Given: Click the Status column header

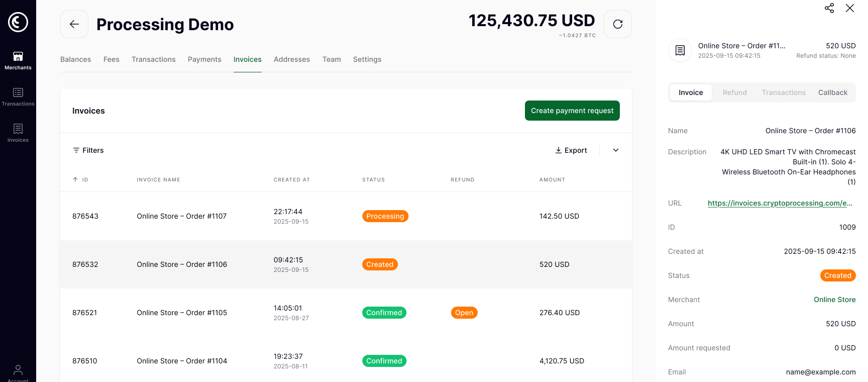Looking at the screenshot, I should pyautogui.click(x=374, y=179).
